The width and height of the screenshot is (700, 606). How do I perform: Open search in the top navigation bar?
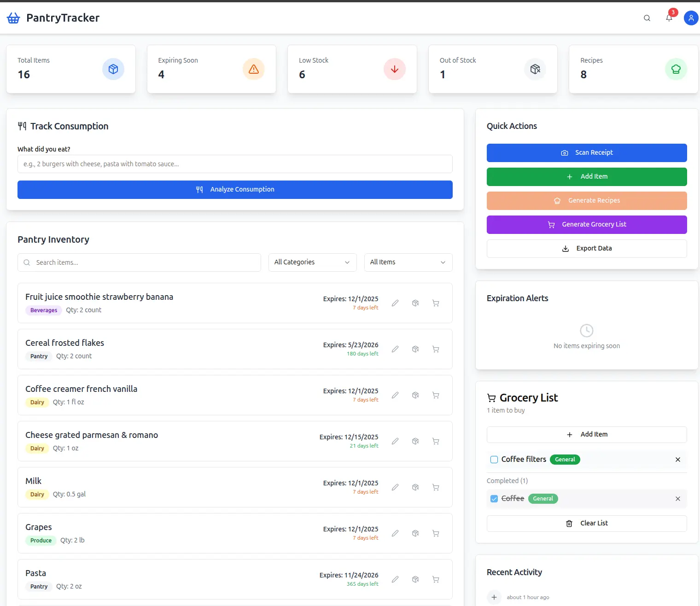tap(647, 18)
